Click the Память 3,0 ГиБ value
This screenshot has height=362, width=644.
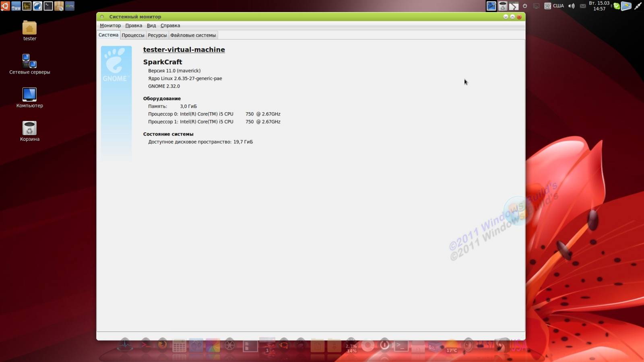[188, 106]
